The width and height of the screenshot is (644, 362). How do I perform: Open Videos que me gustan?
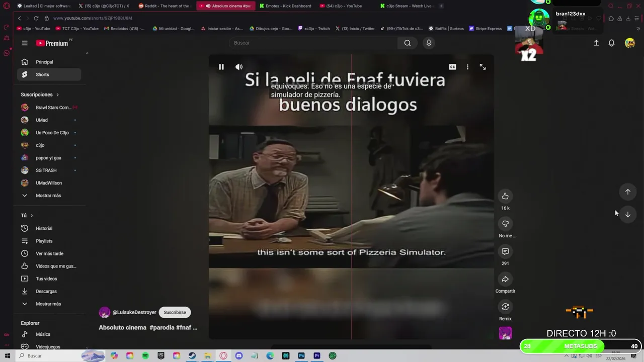coord(49,266)
